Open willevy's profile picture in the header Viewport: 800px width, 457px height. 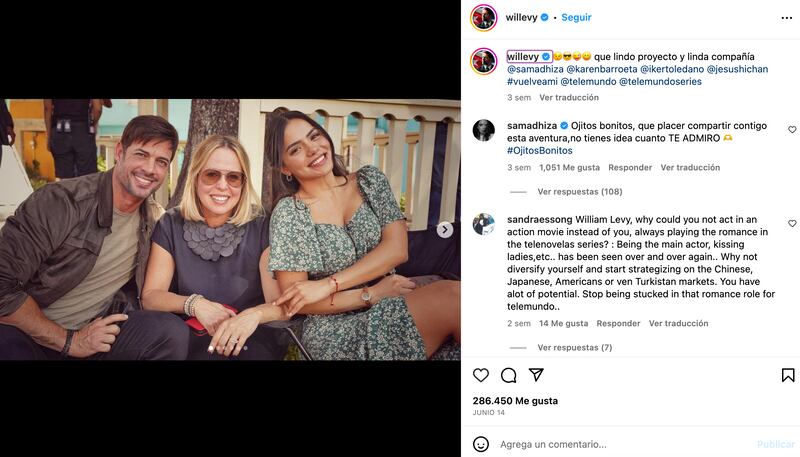(484, 18)
